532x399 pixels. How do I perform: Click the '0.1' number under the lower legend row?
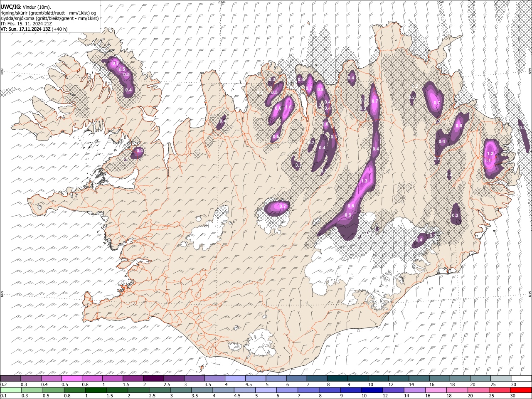[x=3, y=396]
